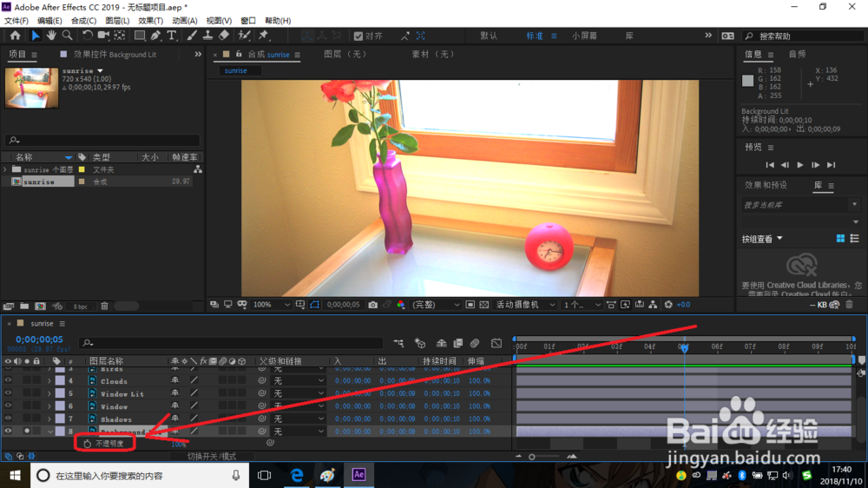868x488 pixels.
Task: Click the info panel color swatch
Action: (748, 81)
